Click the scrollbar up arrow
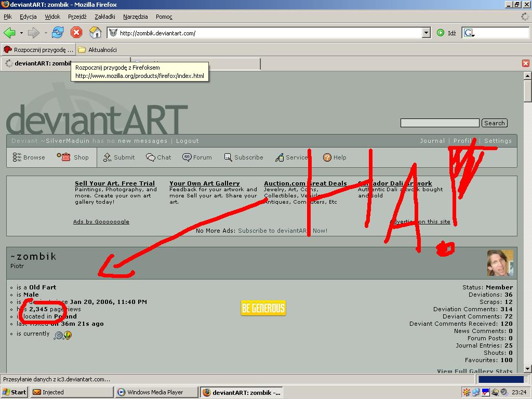The image size is (532, 399). [527, 76]
